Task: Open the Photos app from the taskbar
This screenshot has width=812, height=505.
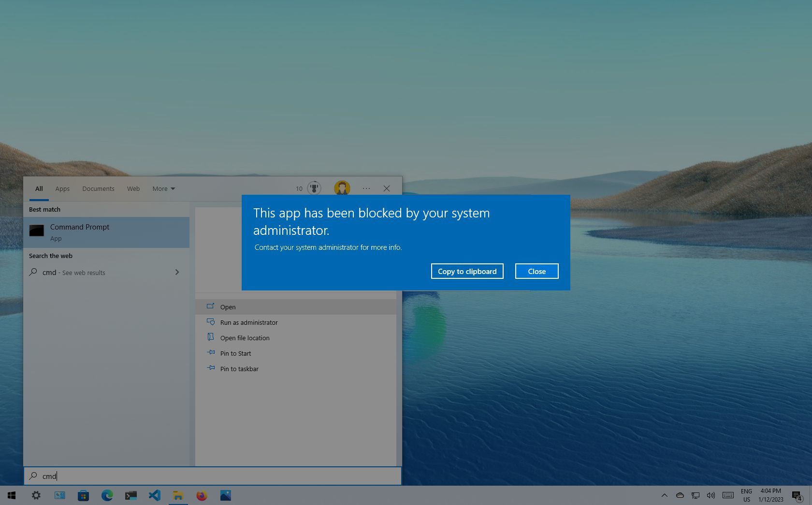Action: [x=225, y=495]
